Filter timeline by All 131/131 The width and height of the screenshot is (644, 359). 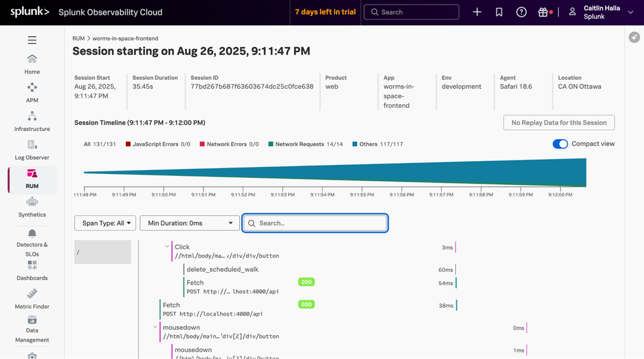coord(100,144)
